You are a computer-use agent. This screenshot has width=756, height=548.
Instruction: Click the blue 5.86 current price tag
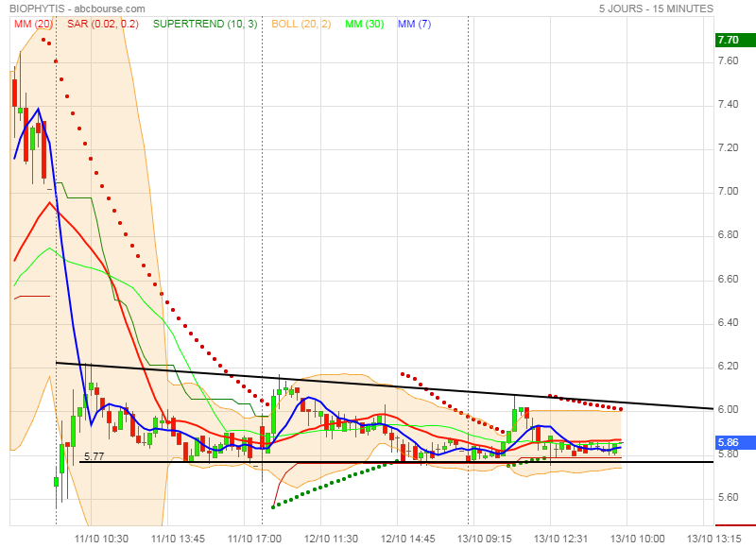point(735,442)
